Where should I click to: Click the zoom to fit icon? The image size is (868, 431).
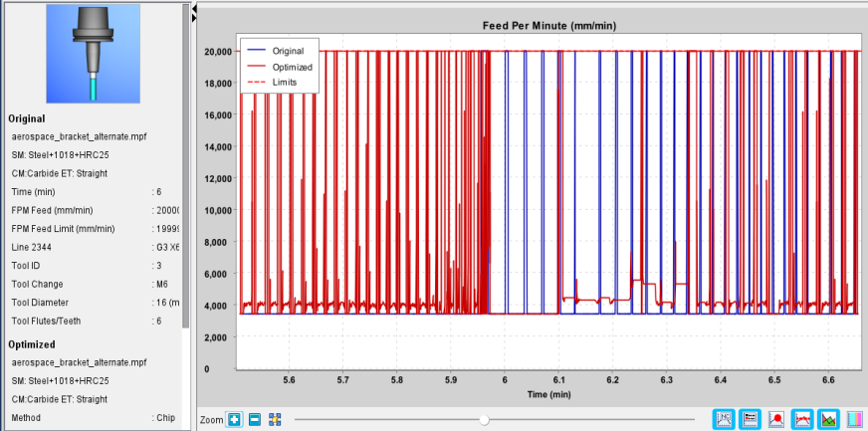(274, 419)
